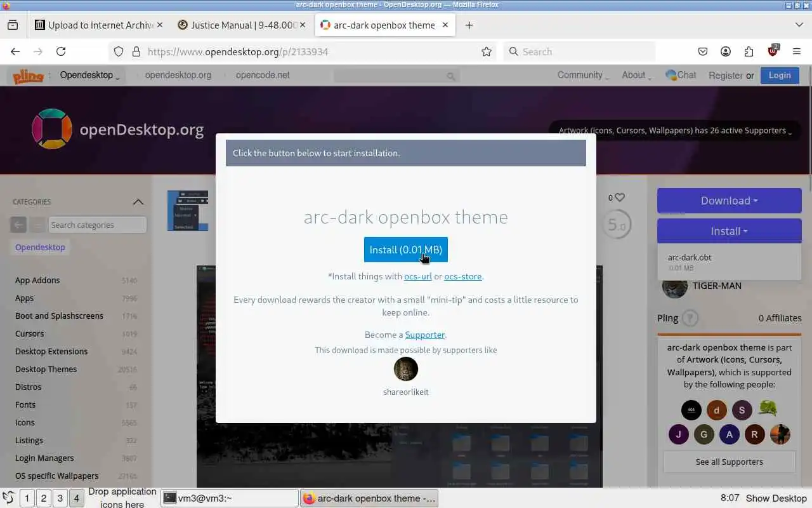Select the arc-dark.obt install entry

pyautogui.click(x=728, y=262)
